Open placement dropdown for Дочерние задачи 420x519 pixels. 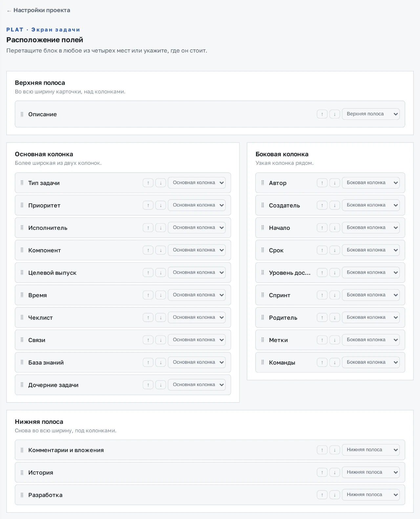tap(197, 385)
